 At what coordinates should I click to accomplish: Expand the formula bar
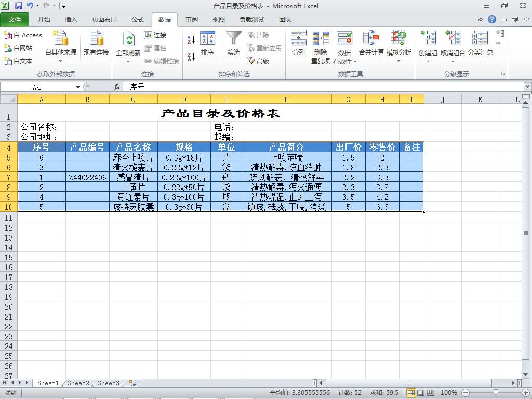click(528, 87)
